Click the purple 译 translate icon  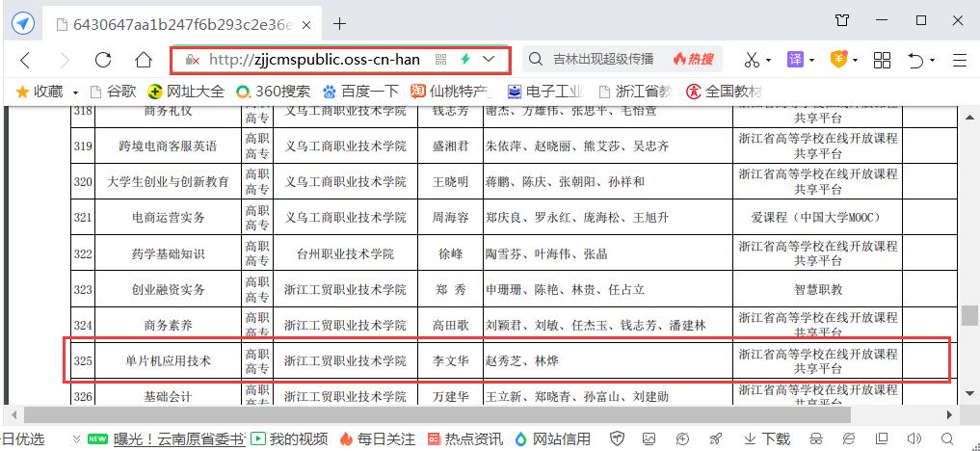pyautogui.click(x=795, y=60)
